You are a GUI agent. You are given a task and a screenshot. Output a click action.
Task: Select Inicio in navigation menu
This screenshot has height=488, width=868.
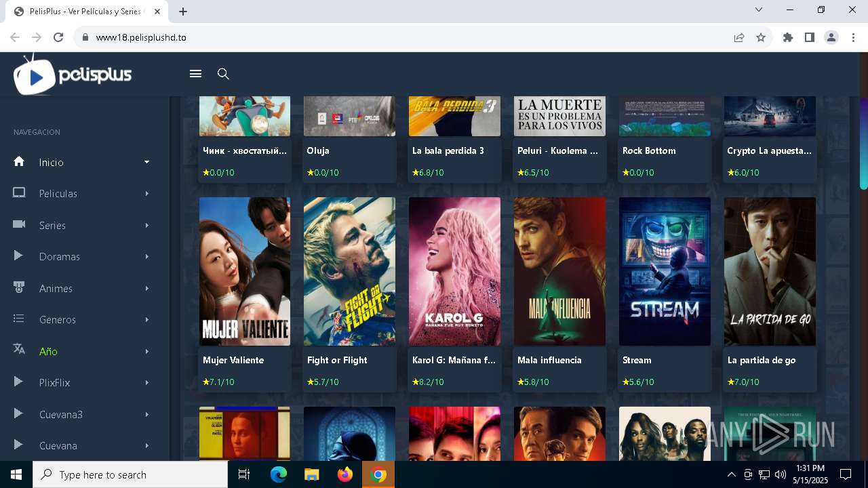pos(52,163)
